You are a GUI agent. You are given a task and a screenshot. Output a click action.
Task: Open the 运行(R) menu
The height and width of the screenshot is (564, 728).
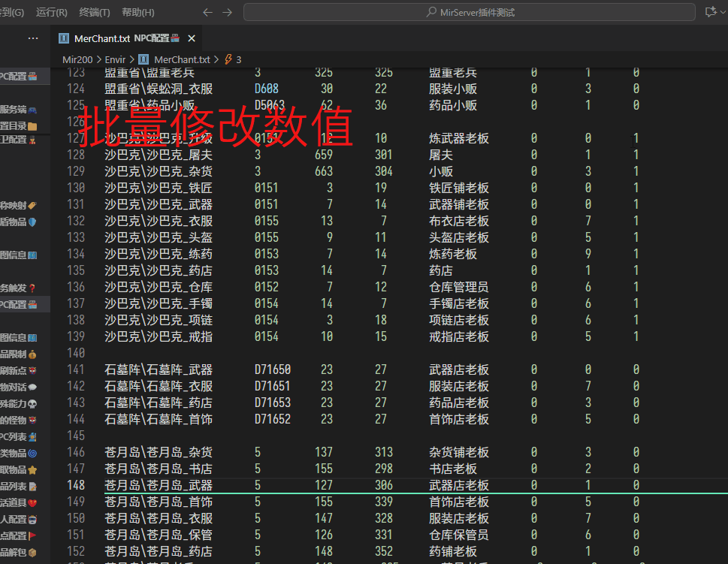[52, 12]
